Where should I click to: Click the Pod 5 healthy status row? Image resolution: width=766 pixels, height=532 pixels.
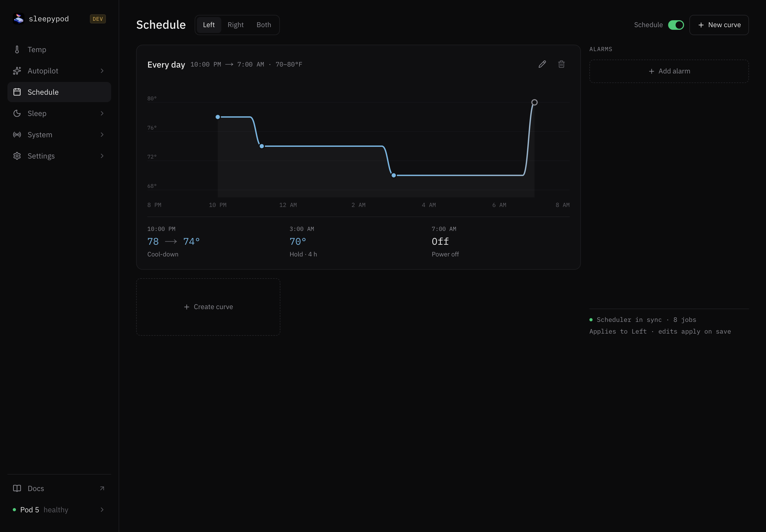[59, 510]
